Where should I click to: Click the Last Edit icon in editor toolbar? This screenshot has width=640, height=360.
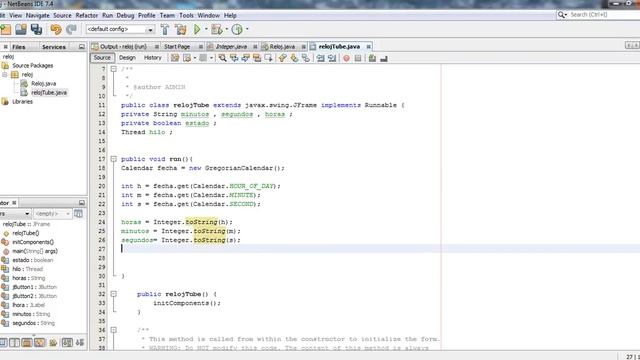[175, 58]
